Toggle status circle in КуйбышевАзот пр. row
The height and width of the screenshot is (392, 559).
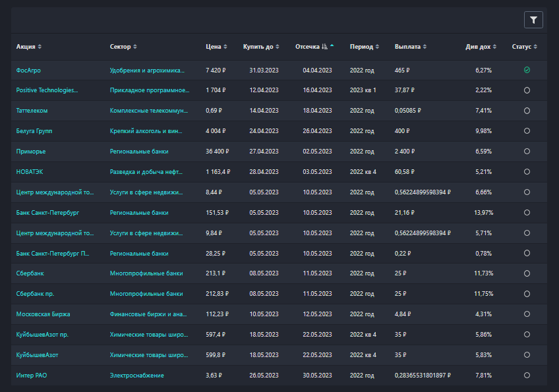(527, 335)
